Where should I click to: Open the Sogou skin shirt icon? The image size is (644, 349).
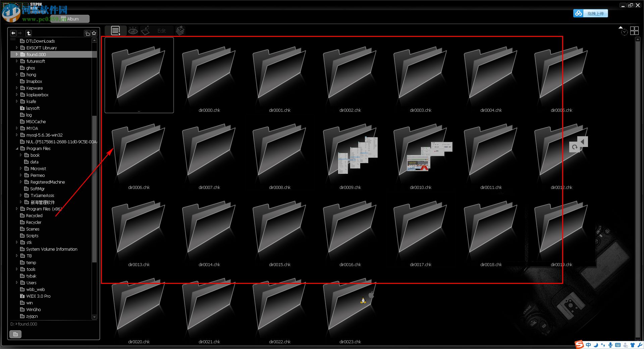tap(633, 345)
